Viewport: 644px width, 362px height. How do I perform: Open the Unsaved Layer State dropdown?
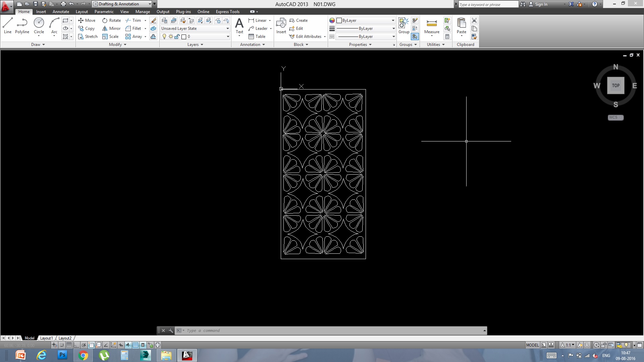point(195,28)
